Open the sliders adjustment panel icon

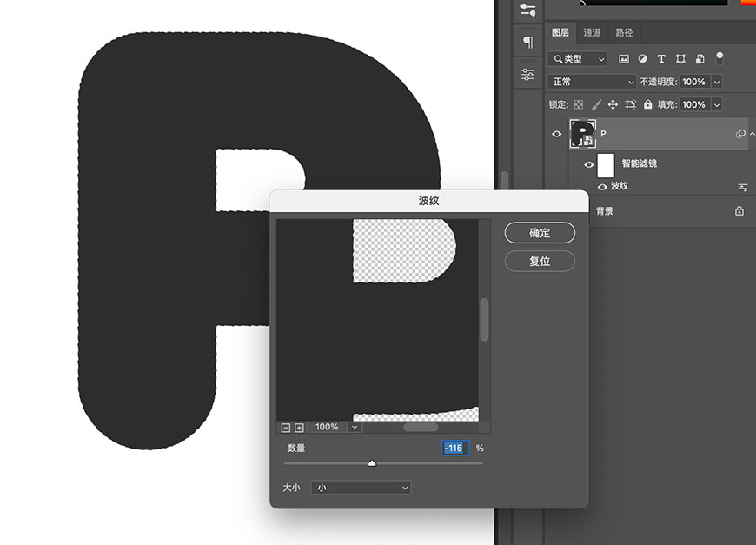[x=528, y=74]
